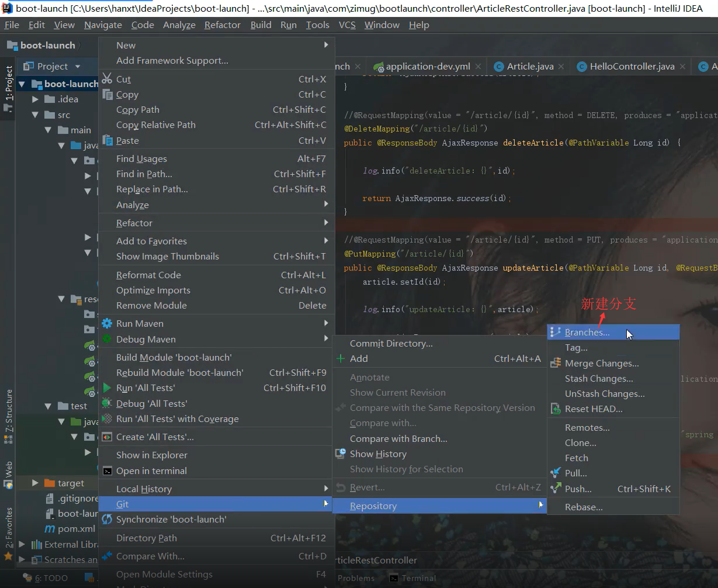
Task: Select pom.xml in project tree
Action: tap(70, 528)
